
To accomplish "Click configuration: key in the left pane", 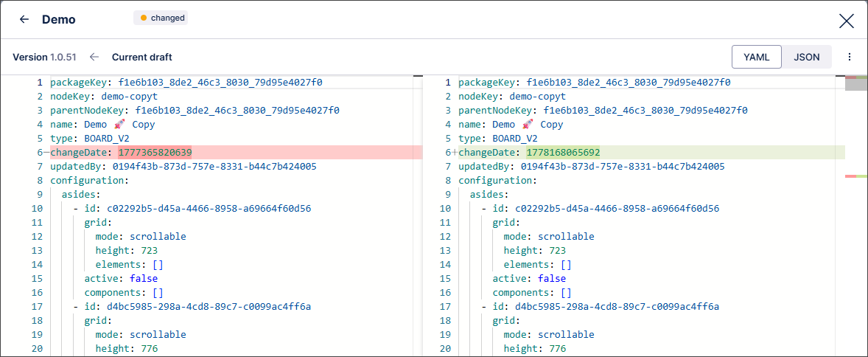I will [x=90, y=180].
